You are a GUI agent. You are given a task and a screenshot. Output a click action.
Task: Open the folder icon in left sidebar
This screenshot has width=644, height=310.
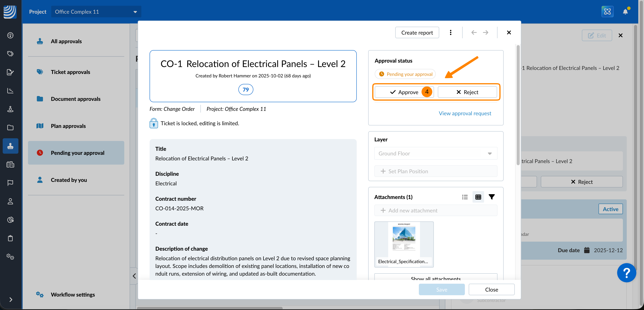coord(10,128)
